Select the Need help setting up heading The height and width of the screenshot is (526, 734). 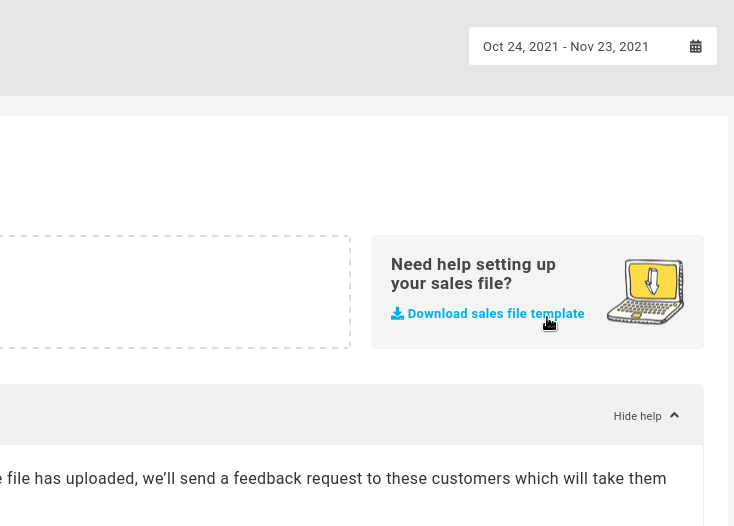473,274
